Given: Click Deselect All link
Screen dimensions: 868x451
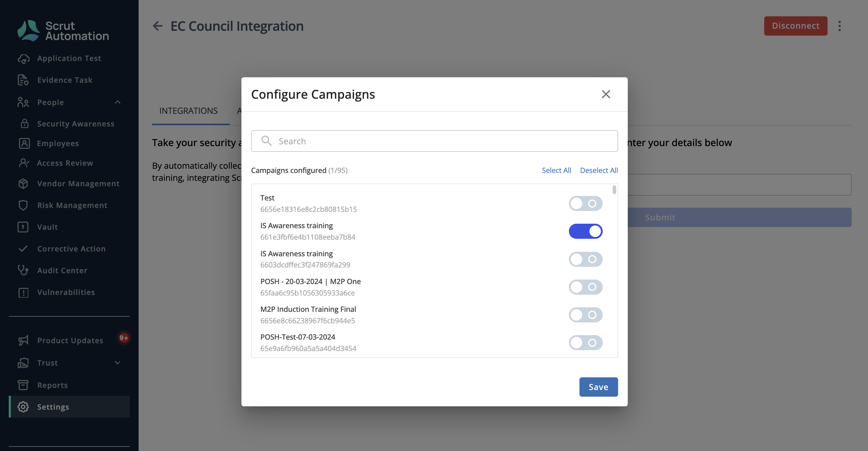Looking at the screenshot, I should 599,170.
